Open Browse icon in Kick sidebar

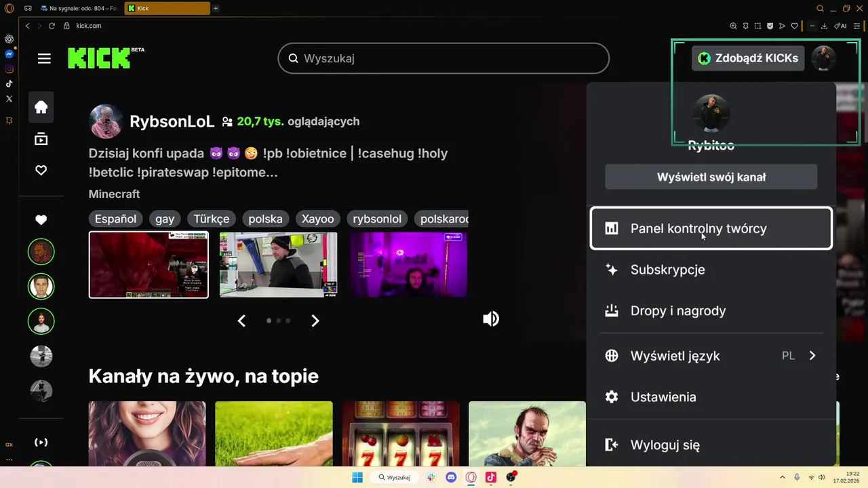[x=41, y=139]
